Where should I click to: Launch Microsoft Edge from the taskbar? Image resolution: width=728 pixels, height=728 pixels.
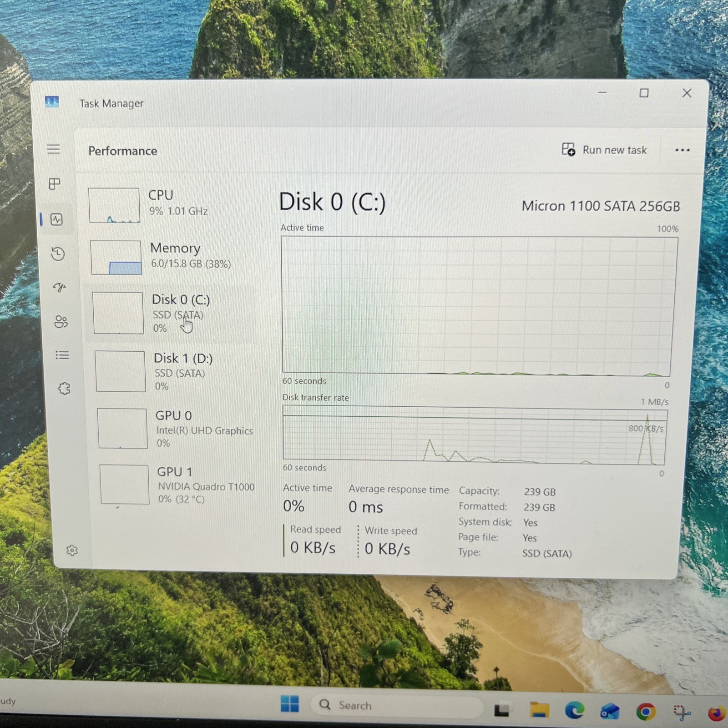574,711
